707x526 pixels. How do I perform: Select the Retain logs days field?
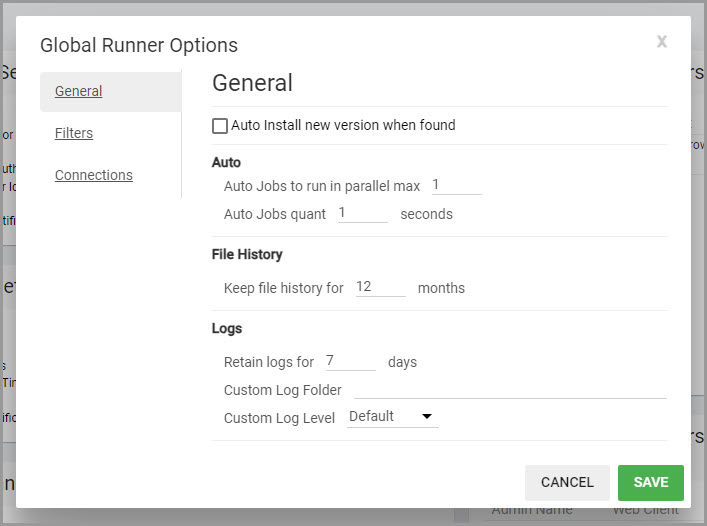350,361
